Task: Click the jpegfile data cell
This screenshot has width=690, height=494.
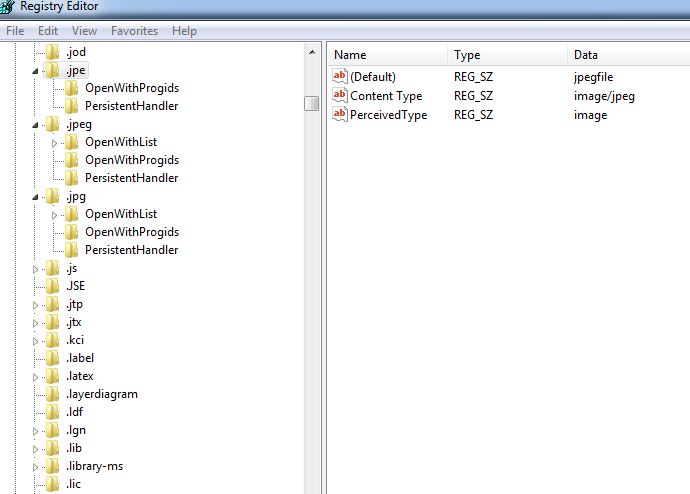Action: pyautogui.click(x=593, y=77)
